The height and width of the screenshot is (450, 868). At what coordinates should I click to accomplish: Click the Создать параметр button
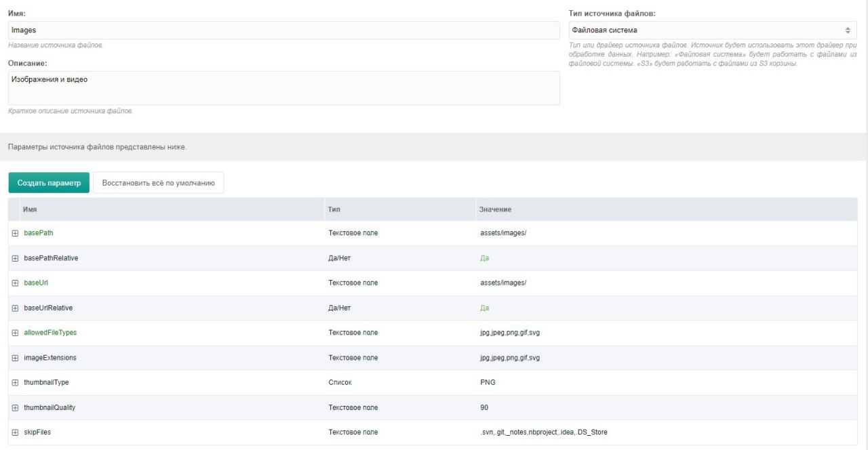click(x=49, y=183)
